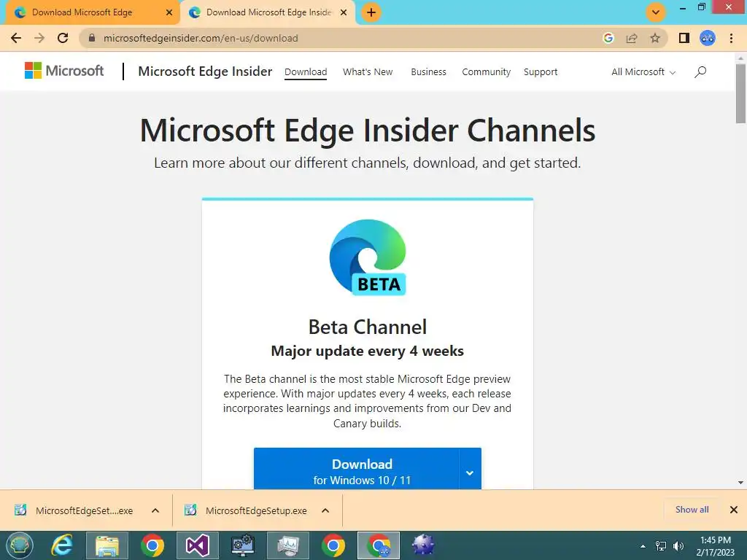Select the active Chrome window on taskbar
This screenshot has height=560, width=747.
click(379, 545)
